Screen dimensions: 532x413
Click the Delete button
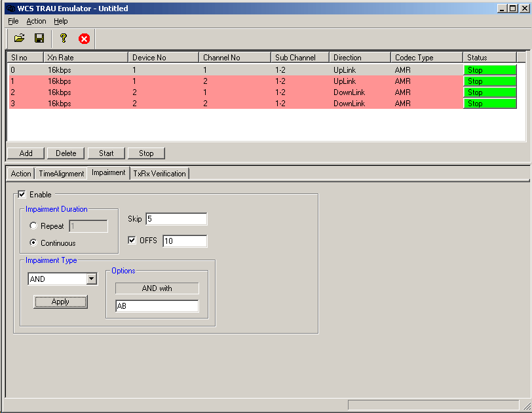click(x=66, y=153)
